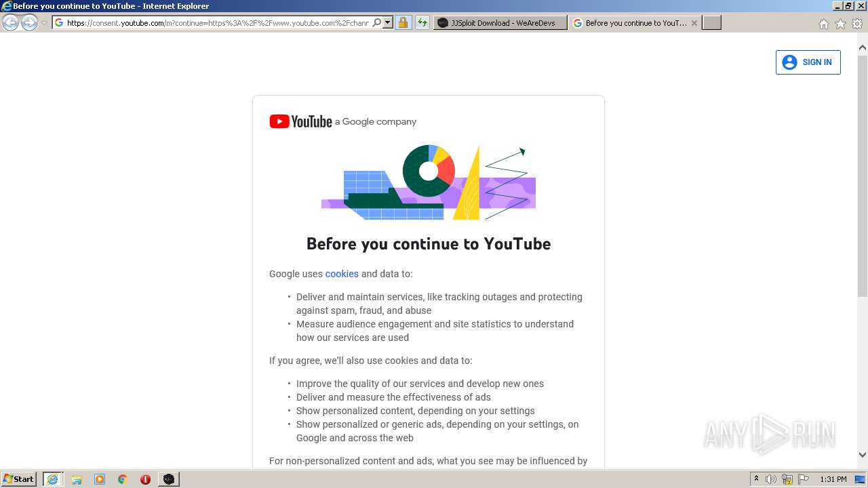Click the page scrollbar up arrow
The height and width of the screenshot is (488, 868).
coord(863,48)
